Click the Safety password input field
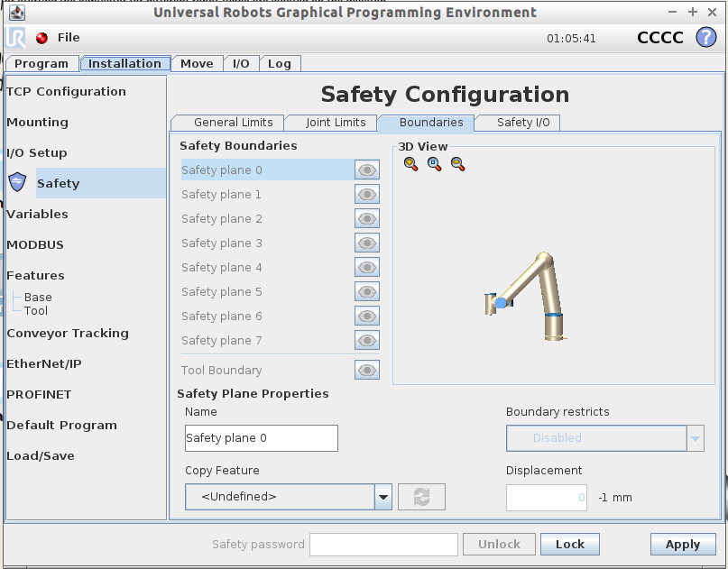 tap(383, 545)
